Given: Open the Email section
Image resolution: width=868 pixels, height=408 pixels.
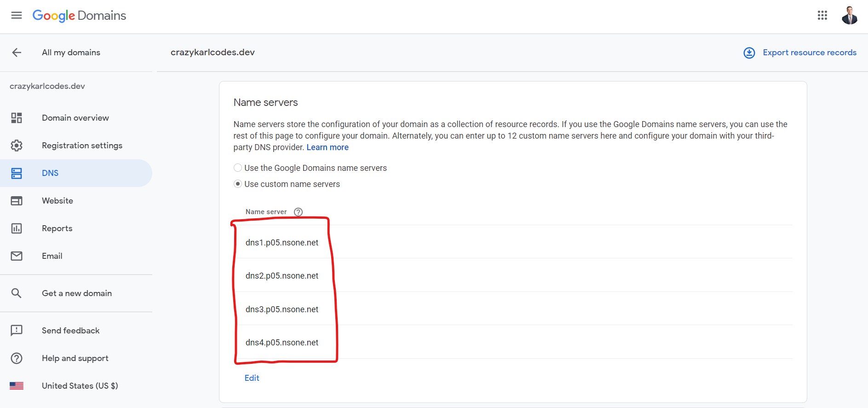Looking at the screenshot, I should click(52, 256).
